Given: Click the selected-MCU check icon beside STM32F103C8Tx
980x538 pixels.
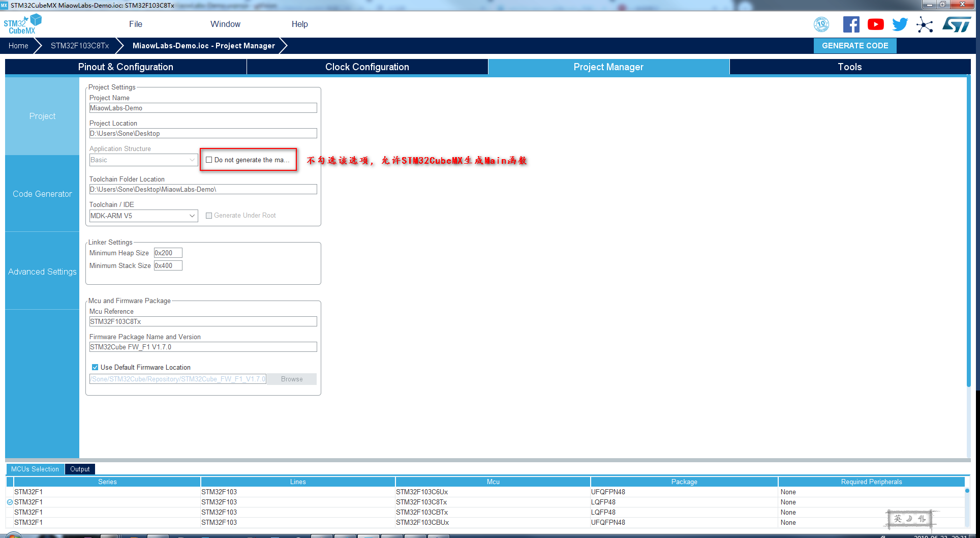Looking at the screenshot, I should click(10, 502).
